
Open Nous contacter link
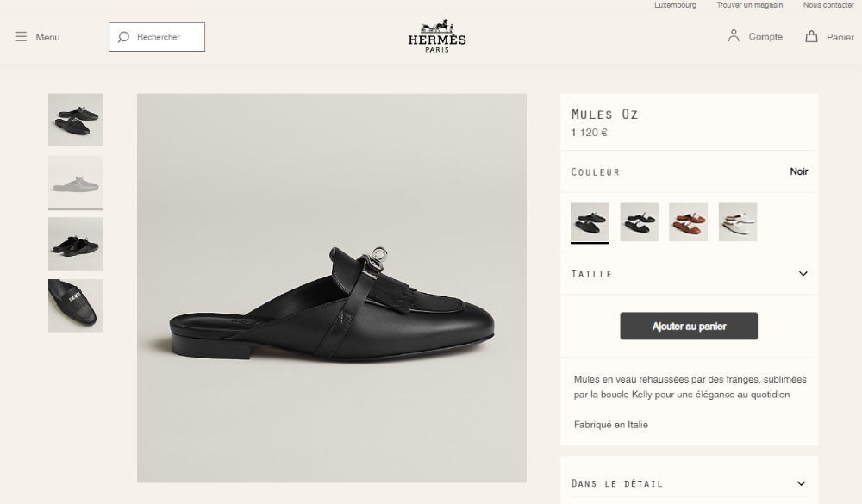[x=828, y=5]
